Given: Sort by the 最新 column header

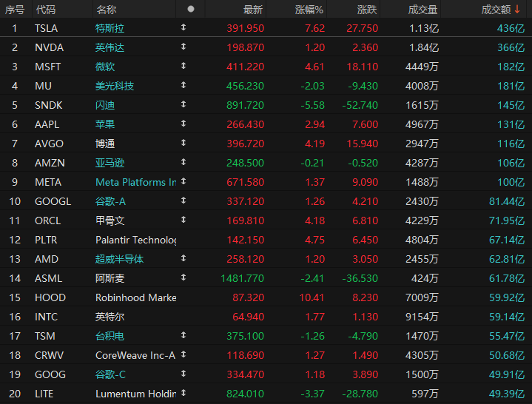Looking at the screenshot, I should click(253, 10).
